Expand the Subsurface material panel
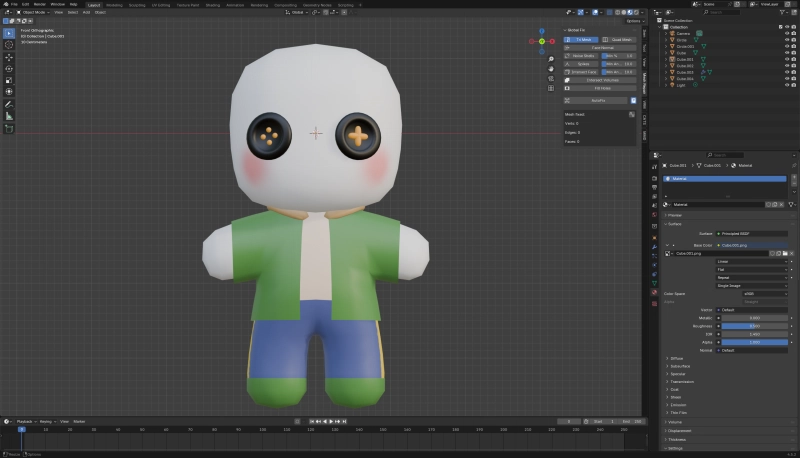Viewport: 800px width, 458px height. [680, 365]
